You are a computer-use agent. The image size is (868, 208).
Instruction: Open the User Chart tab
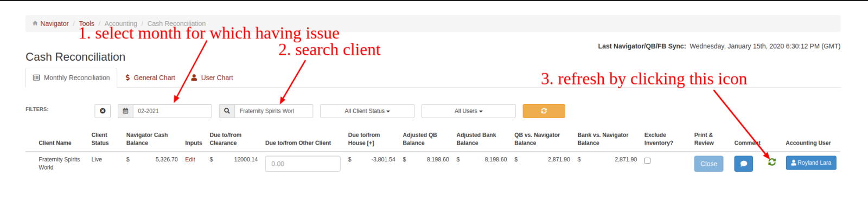(212, 77)
